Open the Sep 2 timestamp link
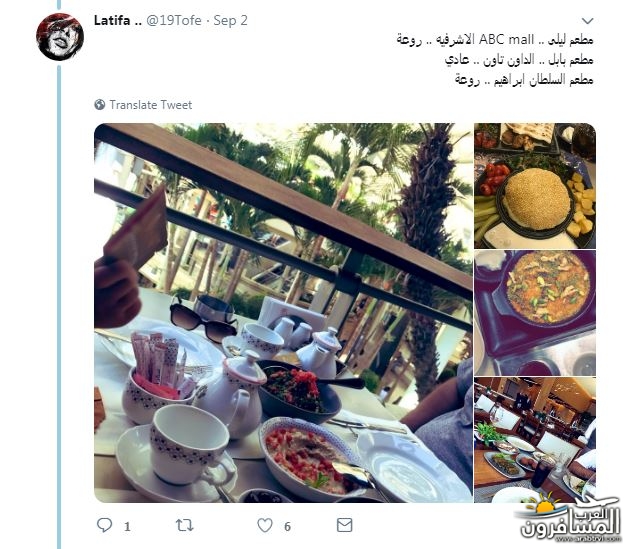 click(230, 20)
